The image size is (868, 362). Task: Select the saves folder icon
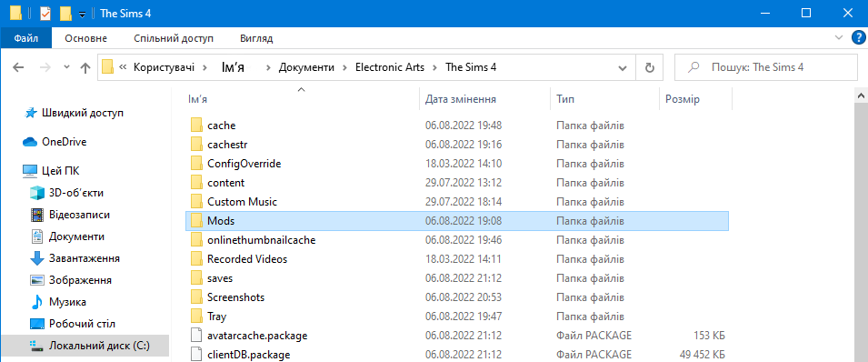click(196, 278)
